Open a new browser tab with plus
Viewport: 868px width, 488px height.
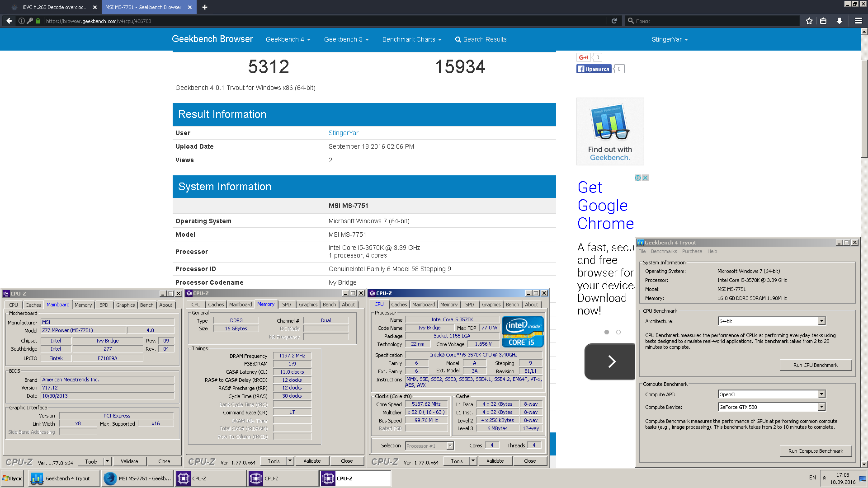pyautogui.click(x=205, y=7)
